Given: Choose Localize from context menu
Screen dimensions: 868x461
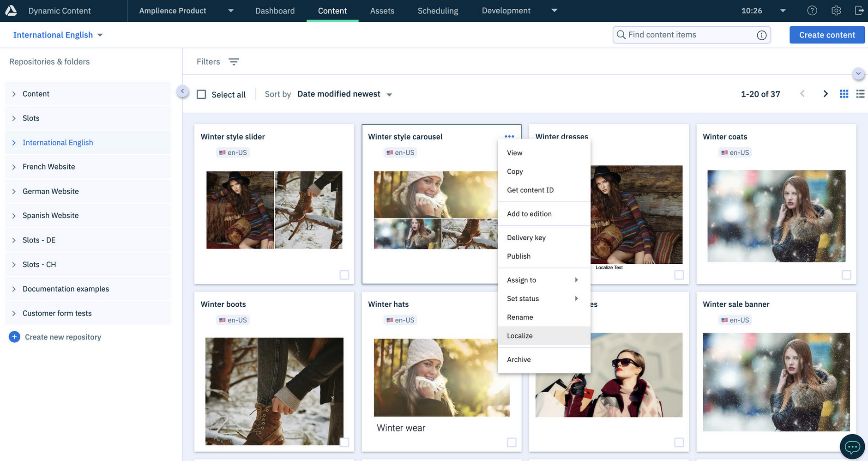Looking at the screenshot, I should (x=544, y=336).
